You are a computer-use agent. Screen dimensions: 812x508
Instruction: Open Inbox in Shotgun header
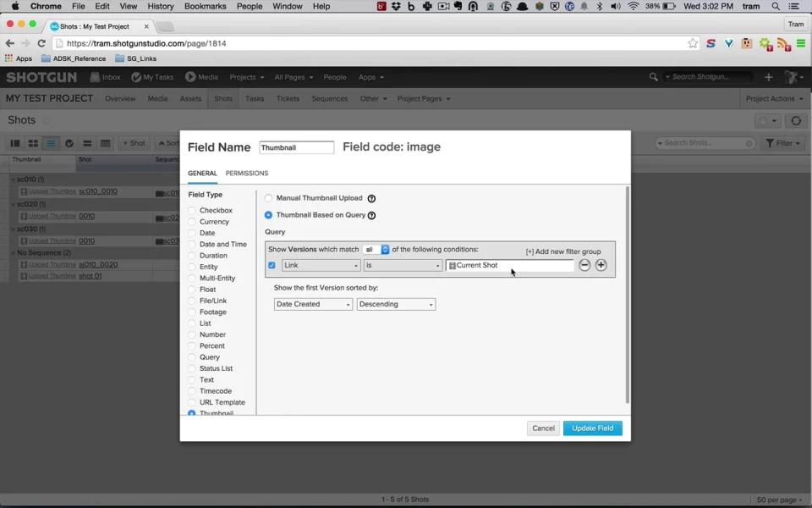[105, 77]
